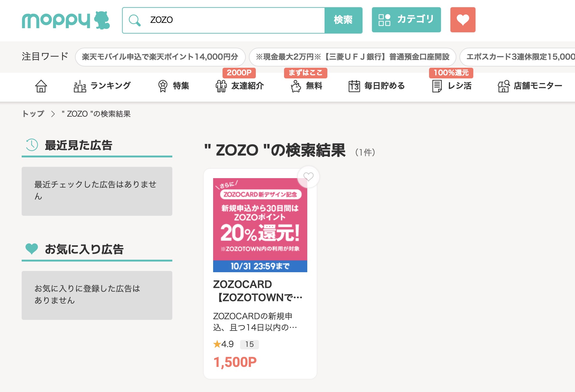Open the 店舗モニター store icon
The width and height of the screenshot is (575, 392).
[x=504, y=86]
